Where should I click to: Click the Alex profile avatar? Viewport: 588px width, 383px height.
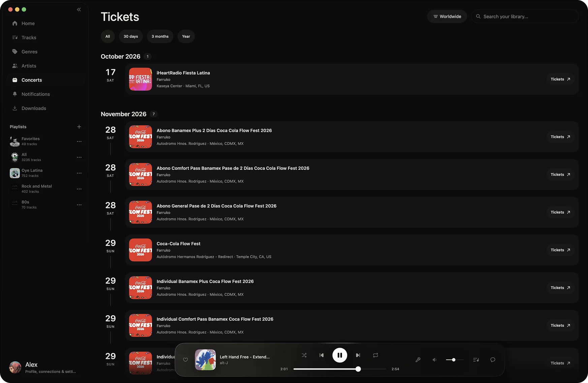(x=15, y=368)
